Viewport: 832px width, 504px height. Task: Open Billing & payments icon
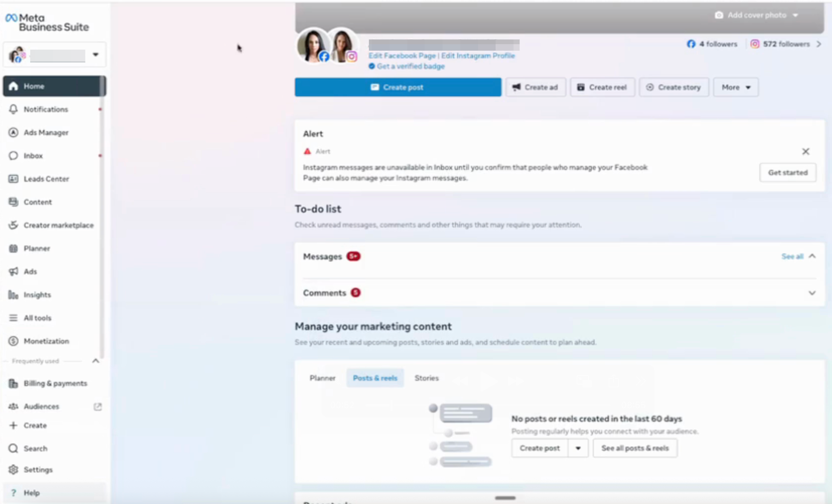click(x=13, y=383)
